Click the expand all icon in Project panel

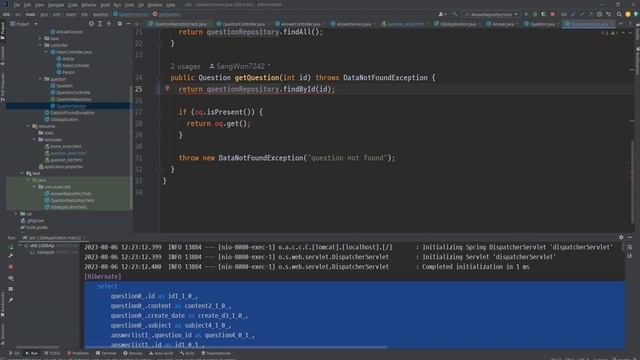point(100,24)
